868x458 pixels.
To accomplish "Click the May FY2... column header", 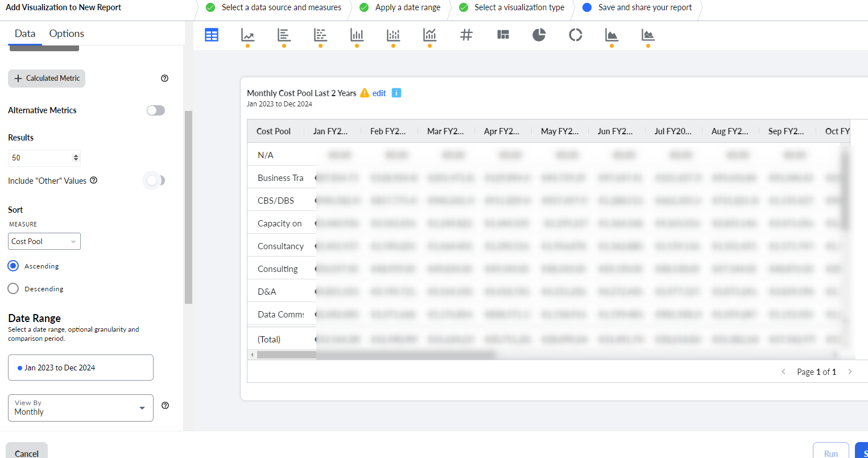I will (x=560, y=131).
